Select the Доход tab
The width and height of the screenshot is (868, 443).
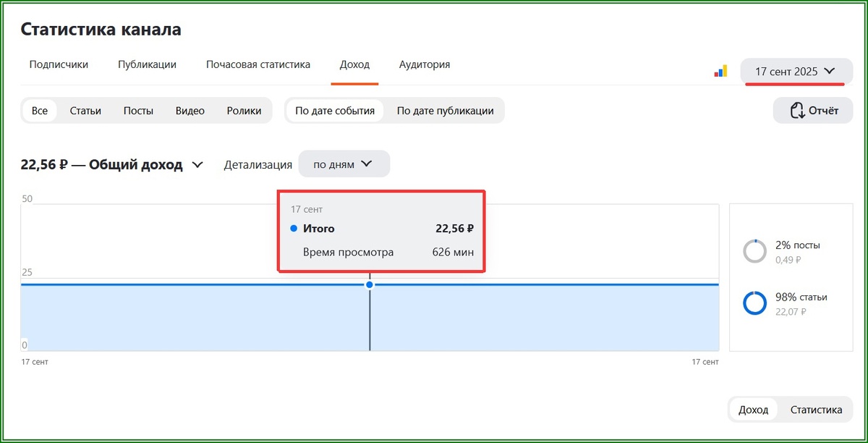pyautogui.click(x=354, y=64)
